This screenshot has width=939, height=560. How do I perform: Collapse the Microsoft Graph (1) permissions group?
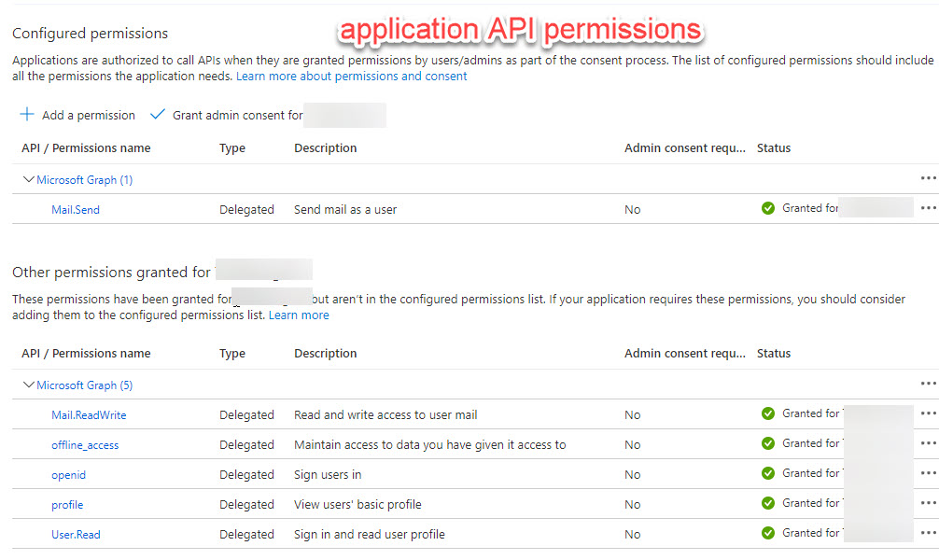tap(28, 178)
